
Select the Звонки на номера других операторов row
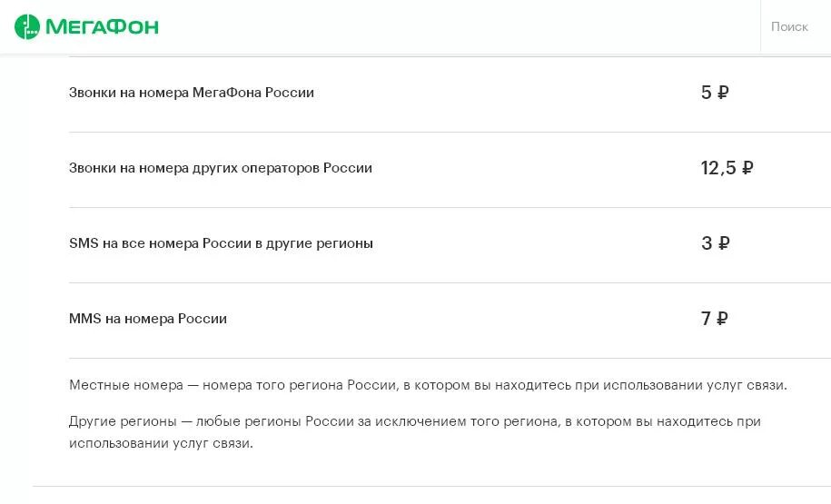221,168
